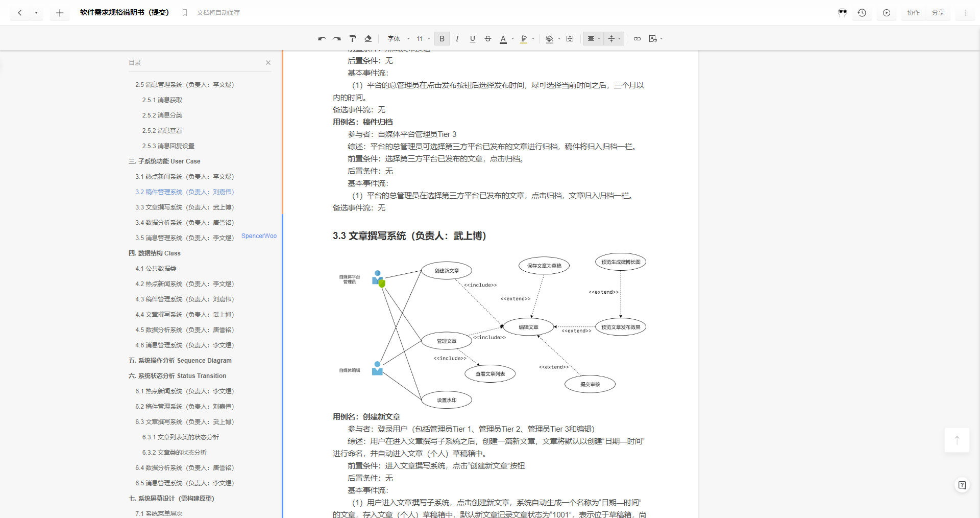Open the dropdown arrow beside back button

coord(36,13)
